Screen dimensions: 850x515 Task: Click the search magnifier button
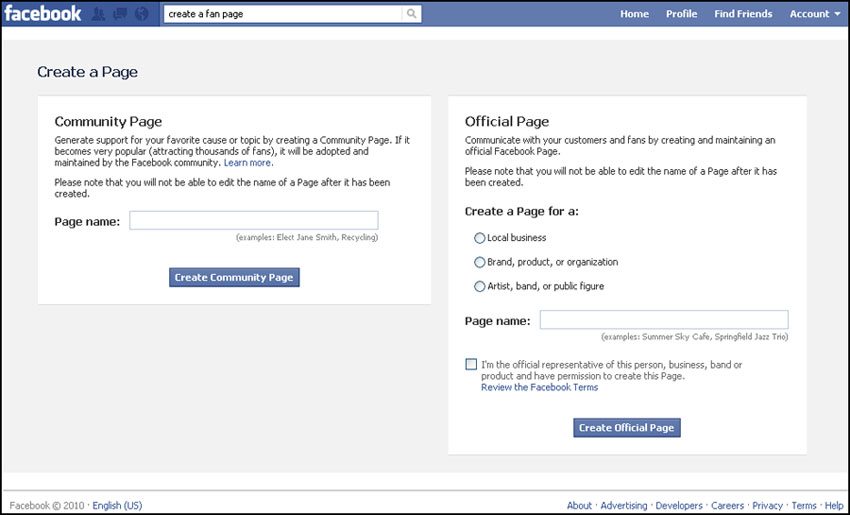coord(411,14)
